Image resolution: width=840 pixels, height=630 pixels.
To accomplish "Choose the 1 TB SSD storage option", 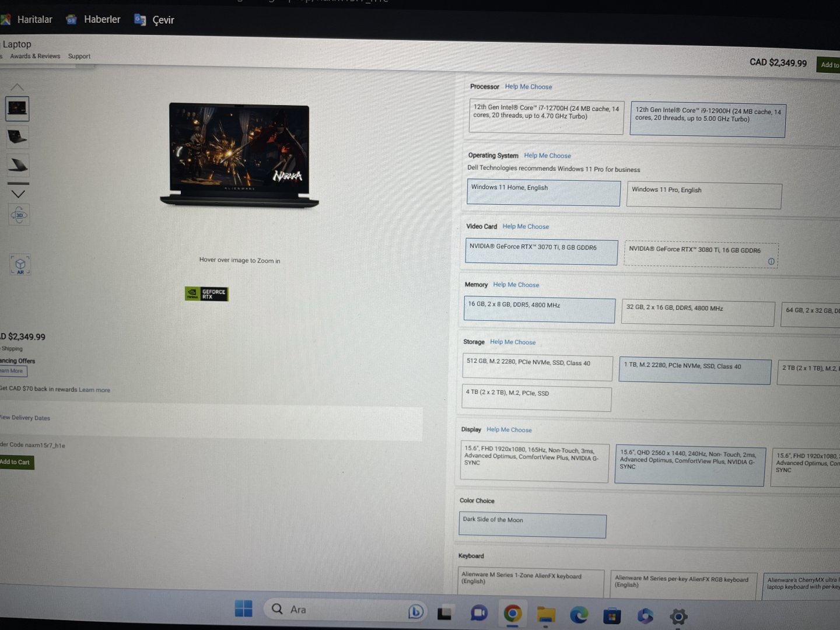I will coord(695,371).
